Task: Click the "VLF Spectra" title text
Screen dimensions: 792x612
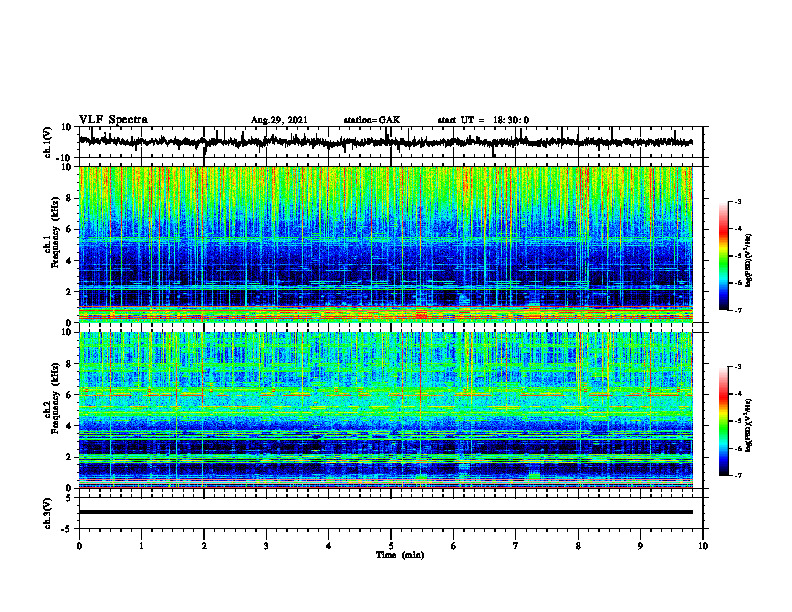Action: point(113,120)
